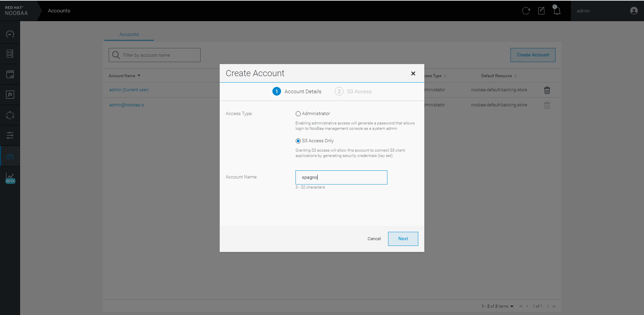Screen dimensions: 644x315
Task: Open the Analytics BETA sidebar icon
Action: (x=10, y=177)
